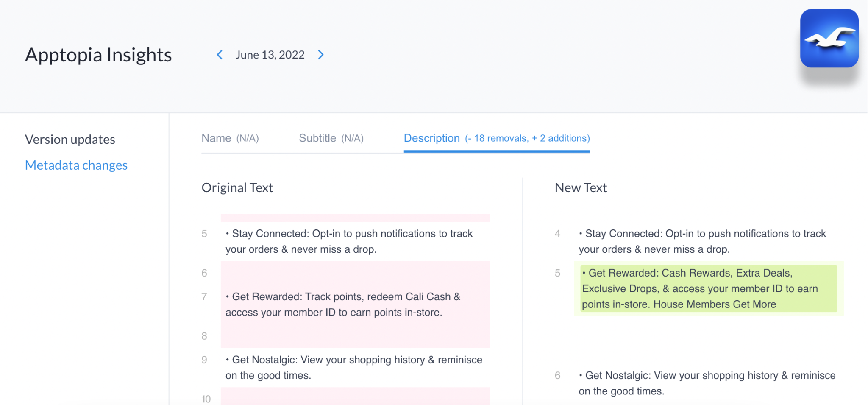Click line number 7 in Original Text
The width and height of the screenshot is (868, 405).
[x=204, y=297]
